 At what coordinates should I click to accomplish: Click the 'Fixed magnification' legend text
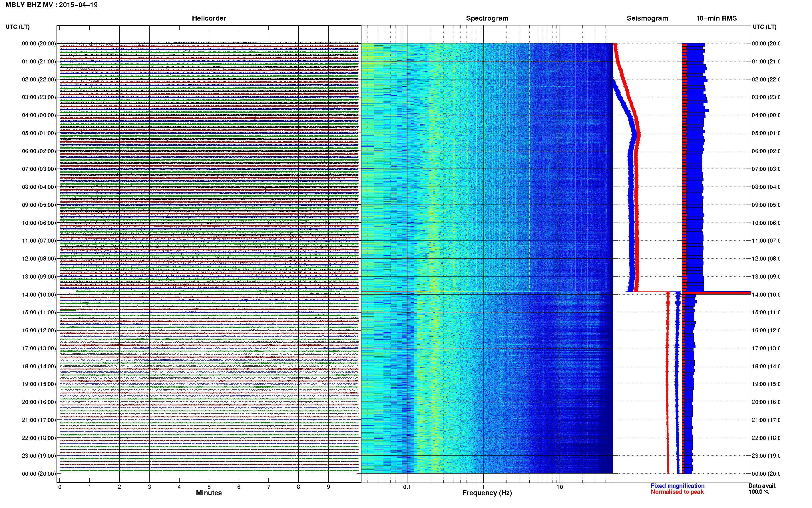678,486
